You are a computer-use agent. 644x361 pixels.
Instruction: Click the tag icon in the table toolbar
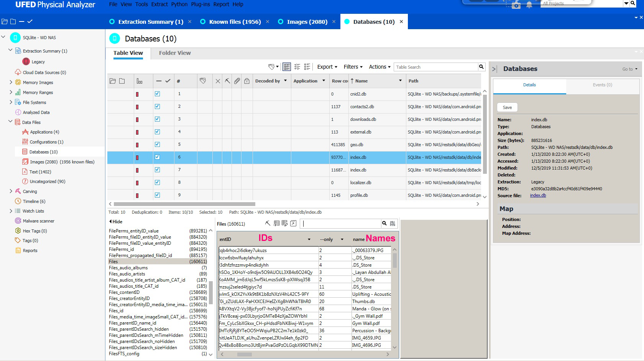point(271,67)
